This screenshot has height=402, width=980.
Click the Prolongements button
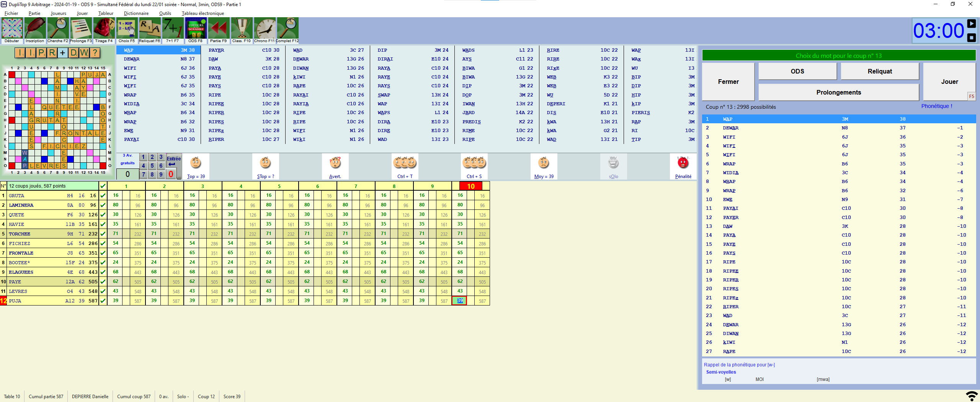tap(838, 92)
